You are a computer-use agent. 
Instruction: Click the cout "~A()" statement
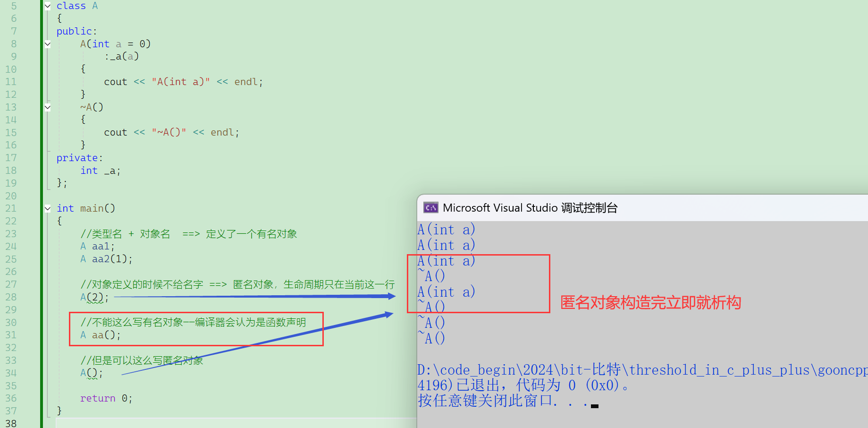(x=171, y=132)
